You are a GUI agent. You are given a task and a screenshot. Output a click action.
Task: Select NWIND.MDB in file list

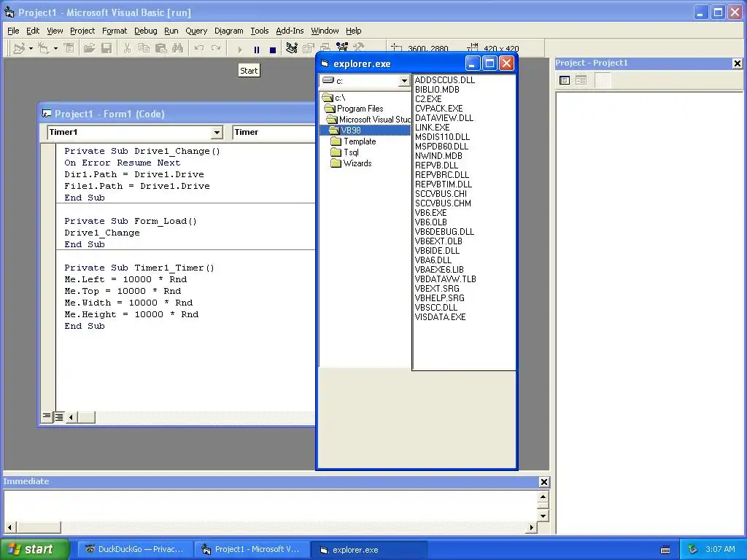(438, 156)
